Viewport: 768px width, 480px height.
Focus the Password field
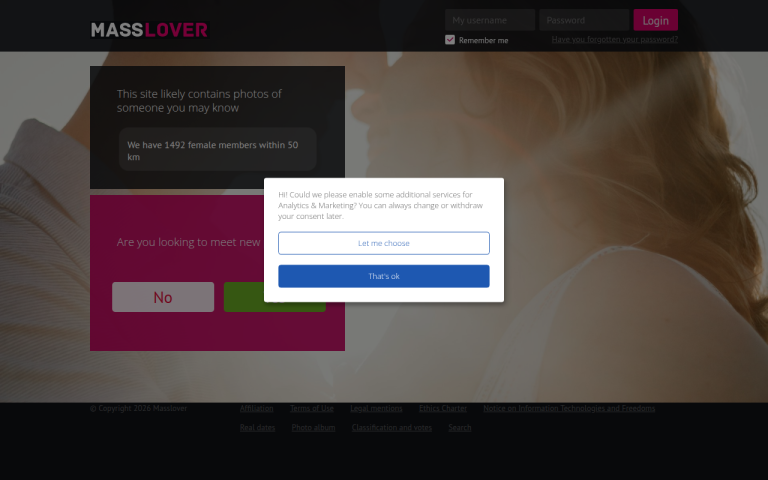[x=584, y=20]
